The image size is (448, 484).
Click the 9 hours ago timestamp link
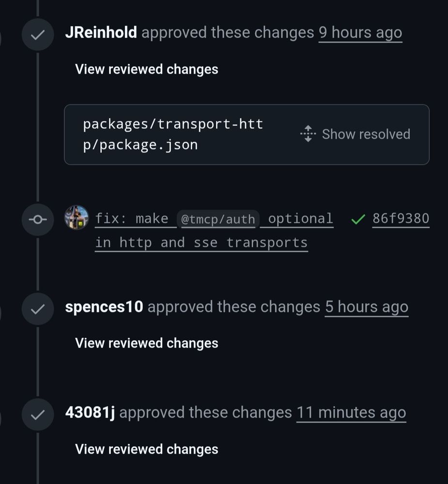pyautogui.click(x=360, y=32)
